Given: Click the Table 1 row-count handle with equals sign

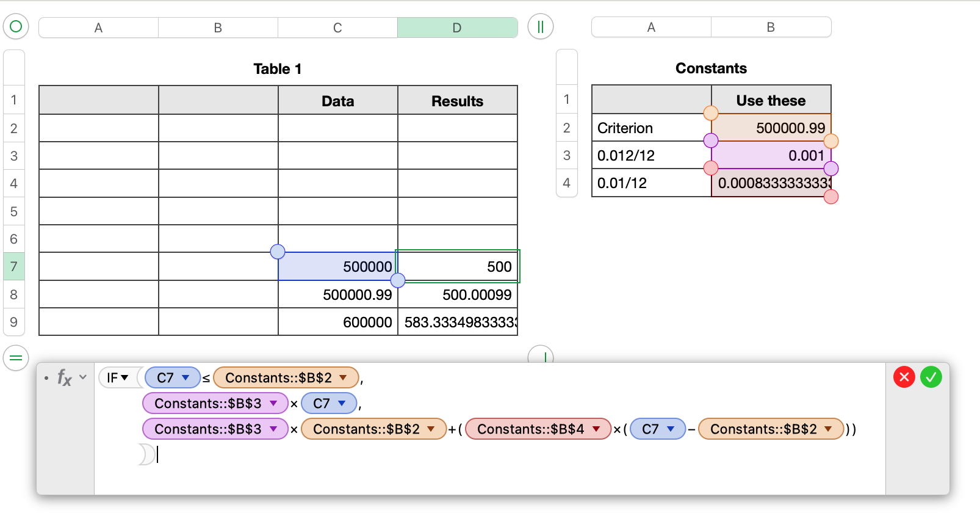Looking at the screenshot, I should tap(16, 358).
